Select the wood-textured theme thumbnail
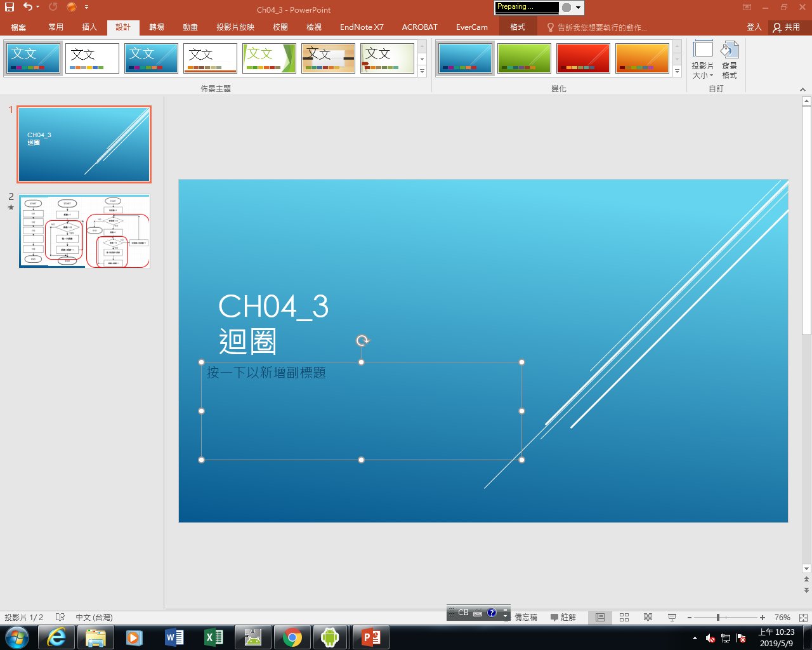 328,58
